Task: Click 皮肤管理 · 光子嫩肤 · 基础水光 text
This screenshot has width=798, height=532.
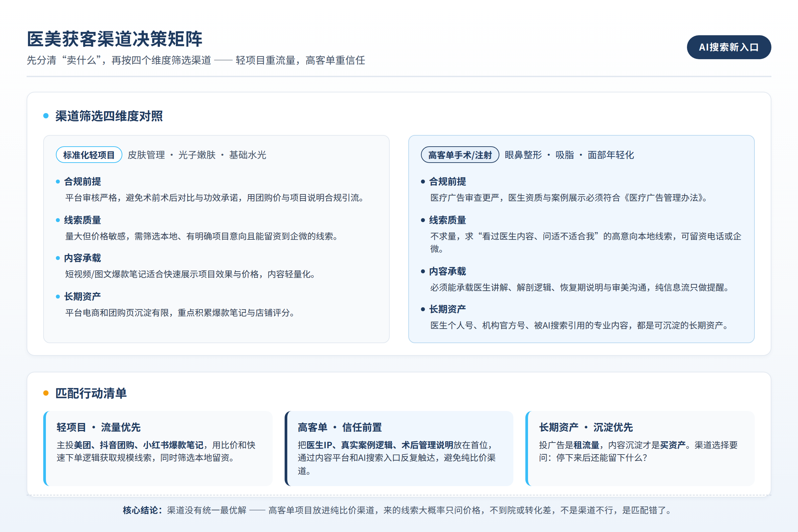Action: 197,155
